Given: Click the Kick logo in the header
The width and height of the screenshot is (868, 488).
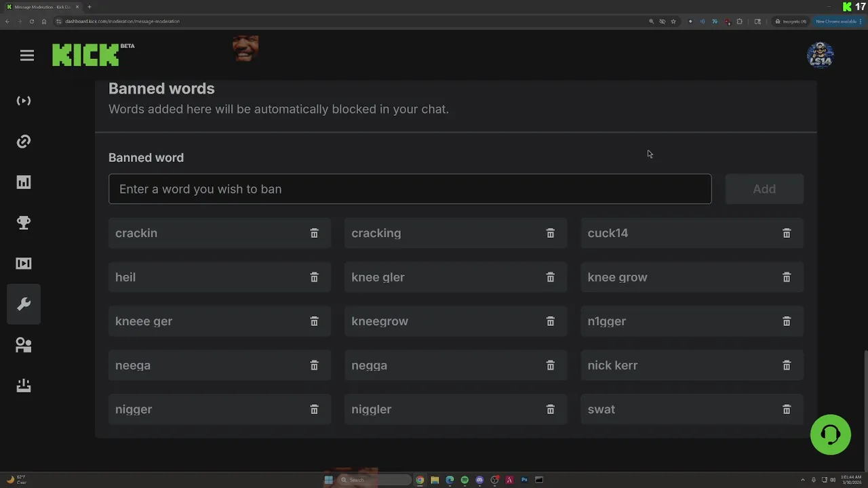Looking at the screenshot, I should tap(86, 55).
